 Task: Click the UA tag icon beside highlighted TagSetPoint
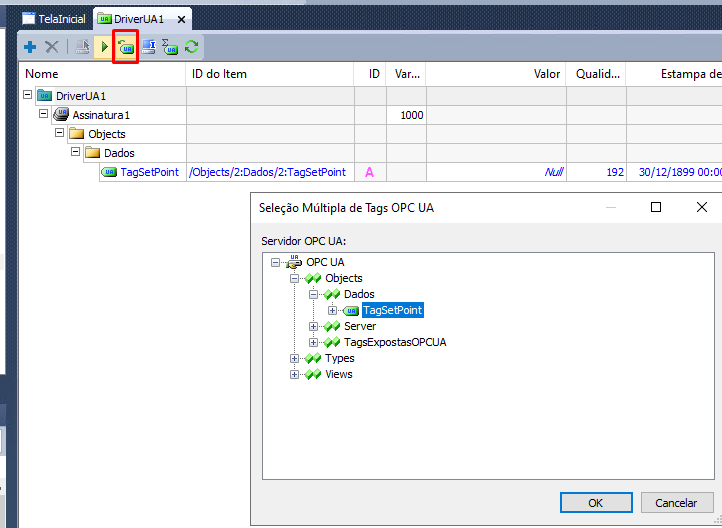(351, 311)
